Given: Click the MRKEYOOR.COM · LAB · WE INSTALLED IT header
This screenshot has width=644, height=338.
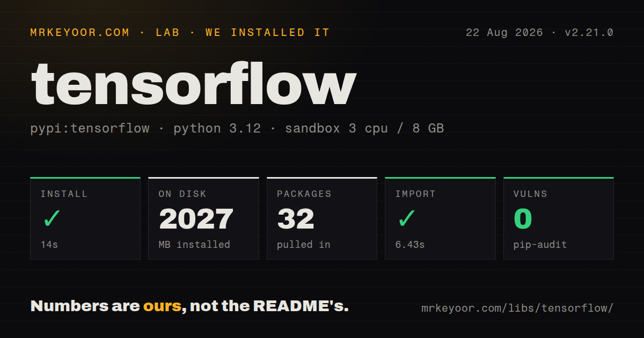Looking at the screenshot, I should [180, 33].
